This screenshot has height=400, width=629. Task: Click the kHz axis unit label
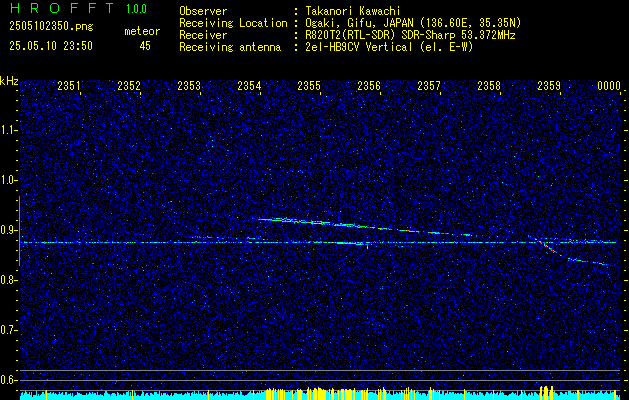tap(9, 81)
